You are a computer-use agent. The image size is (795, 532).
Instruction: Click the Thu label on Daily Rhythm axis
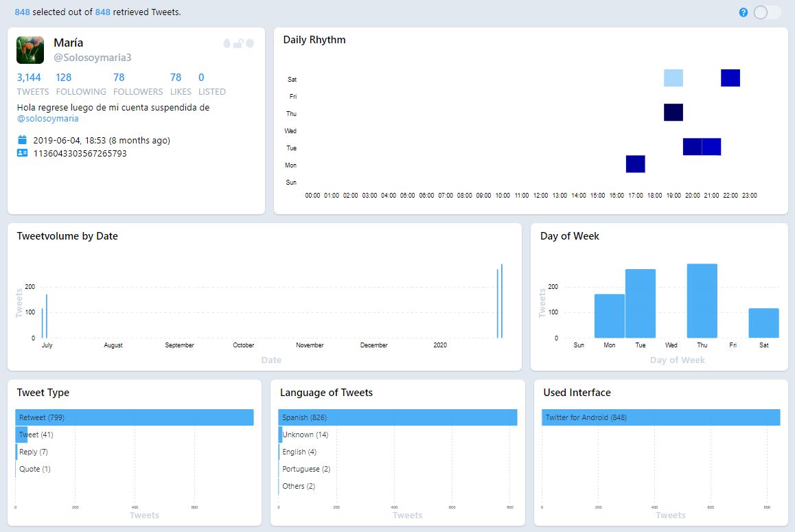[292, 113]
